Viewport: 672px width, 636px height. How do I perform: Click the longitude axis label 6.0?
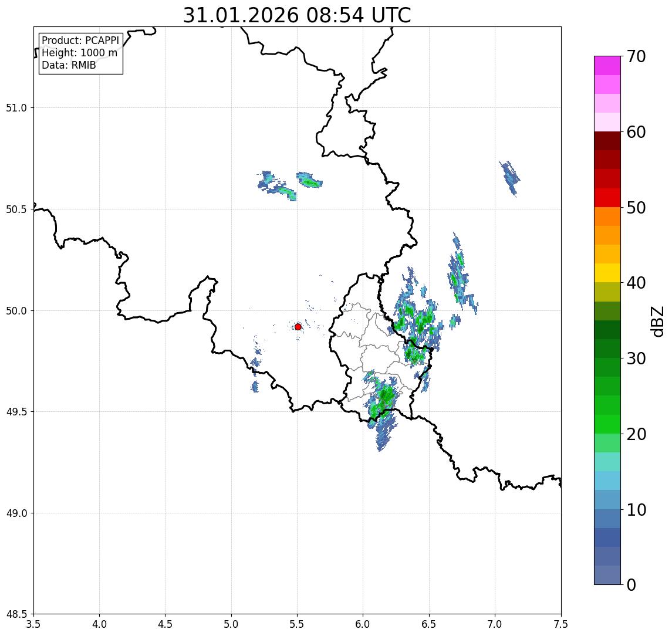click(x=363, y=624)
